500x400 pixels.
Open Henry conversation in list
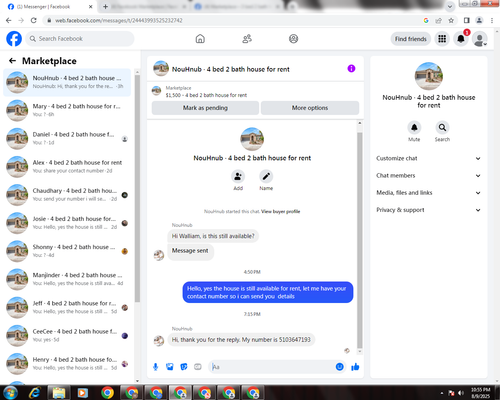coord(67,364)
